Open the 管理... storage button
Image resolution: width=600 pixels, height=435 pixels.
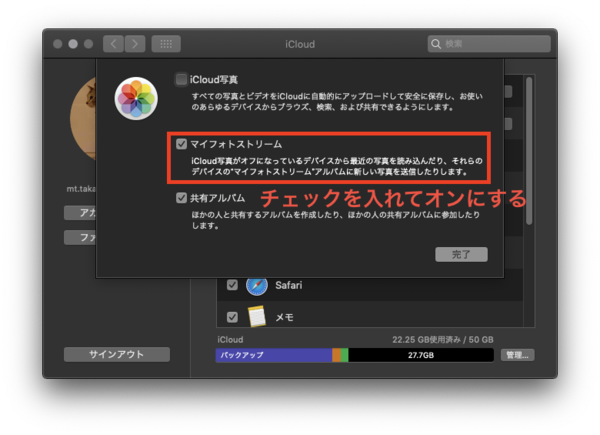(517, 355)
